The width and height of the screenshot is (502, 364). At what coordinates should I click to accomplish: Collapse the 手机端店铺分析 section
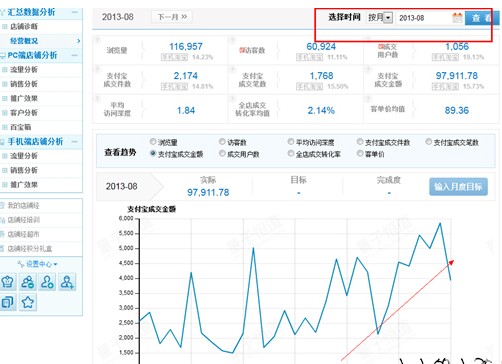[x=74, y=142]
